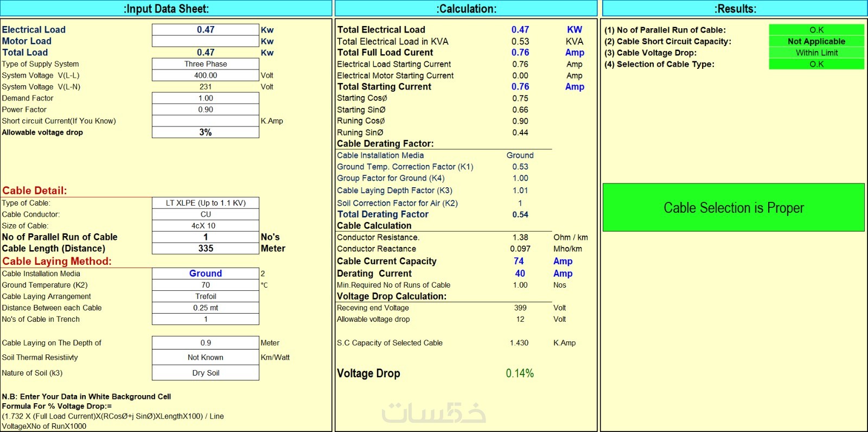Image resolution: width=868 pixels, height=432 pixels.
Task: Click the Total Full Load Current 0.76 value
Action: 520,53
